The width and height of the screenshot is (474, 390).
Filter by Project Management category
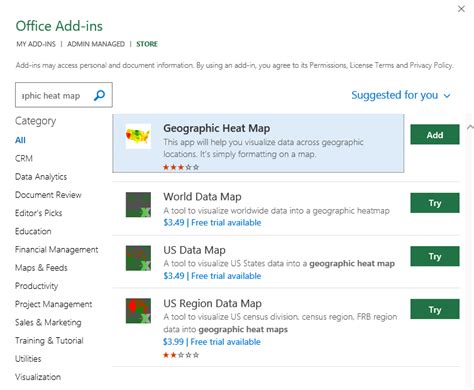[x=54, y=304]
